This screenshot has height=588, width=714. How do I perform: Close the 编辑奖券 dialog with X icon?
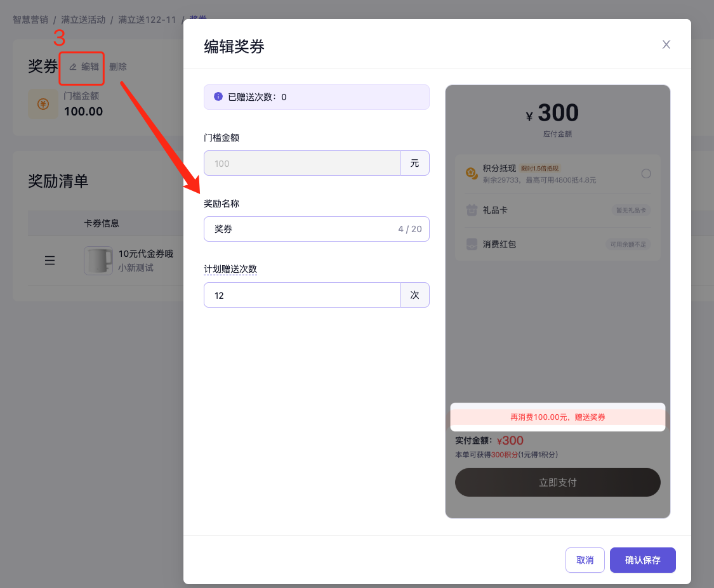pos(666,44)
